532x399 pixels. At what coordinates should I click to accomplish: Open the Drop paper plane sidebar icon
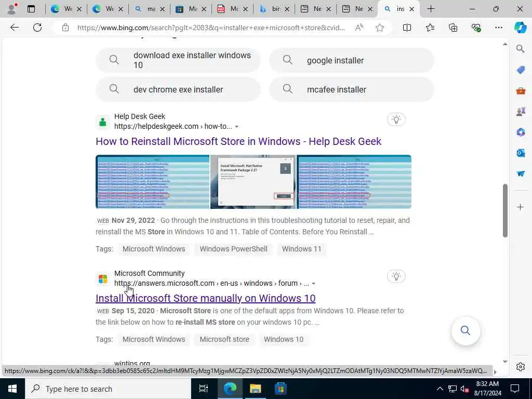[521, 174]
